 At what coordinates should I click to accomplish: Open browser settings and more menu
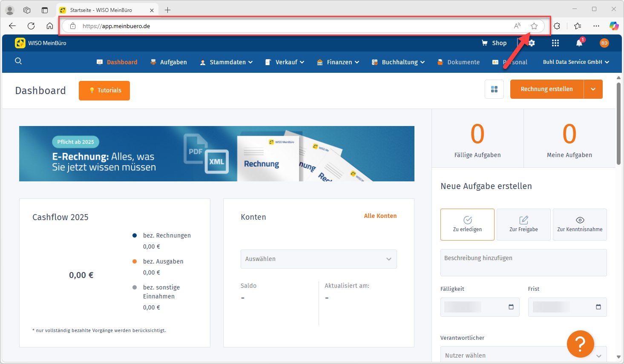pos(596,26)
